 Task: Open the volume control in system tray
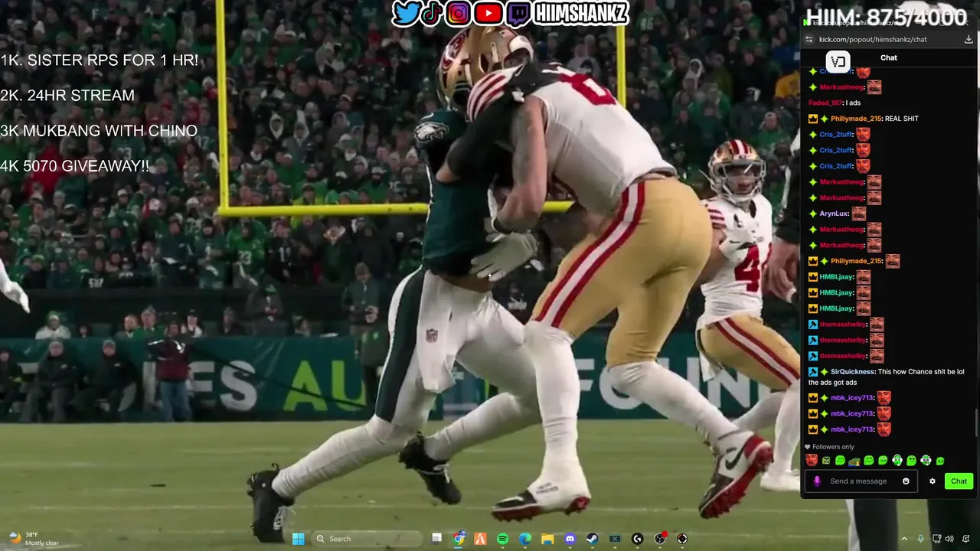pos(949,539)
